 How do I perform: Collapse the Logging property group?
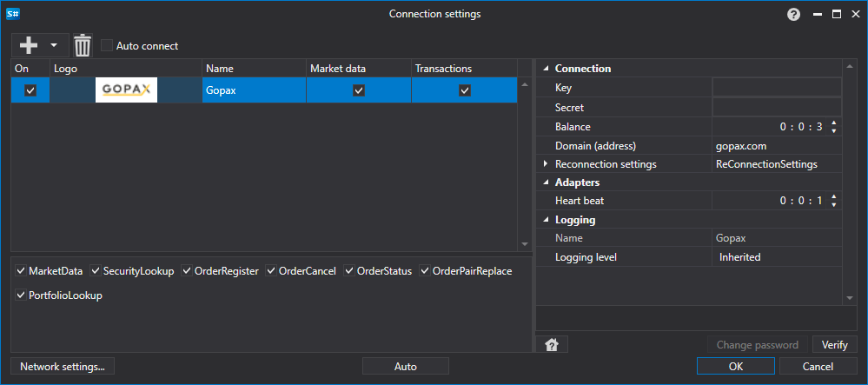click(546, 220)
